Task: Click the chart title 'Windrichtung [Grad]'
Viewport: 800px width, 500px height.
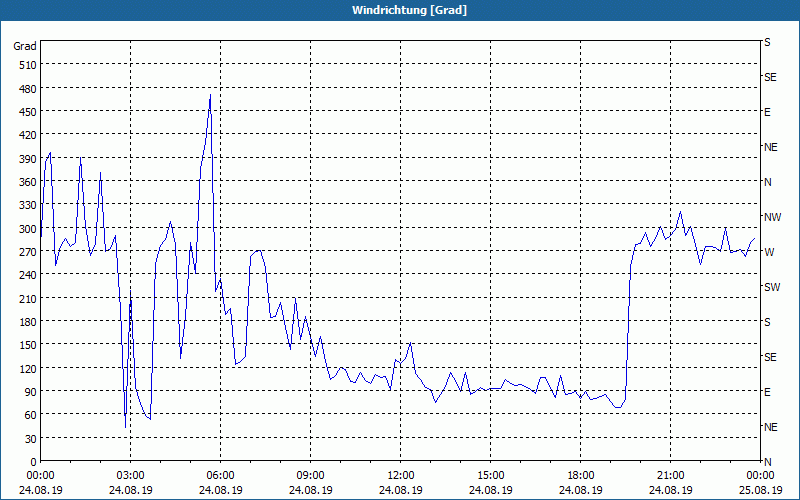Action: [x=409, y=10]
